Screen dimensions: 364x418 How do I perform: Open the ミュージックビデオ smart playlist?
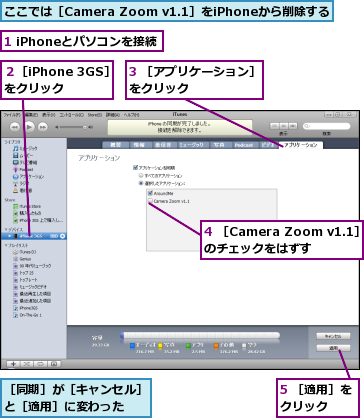(x=30, y=287)
